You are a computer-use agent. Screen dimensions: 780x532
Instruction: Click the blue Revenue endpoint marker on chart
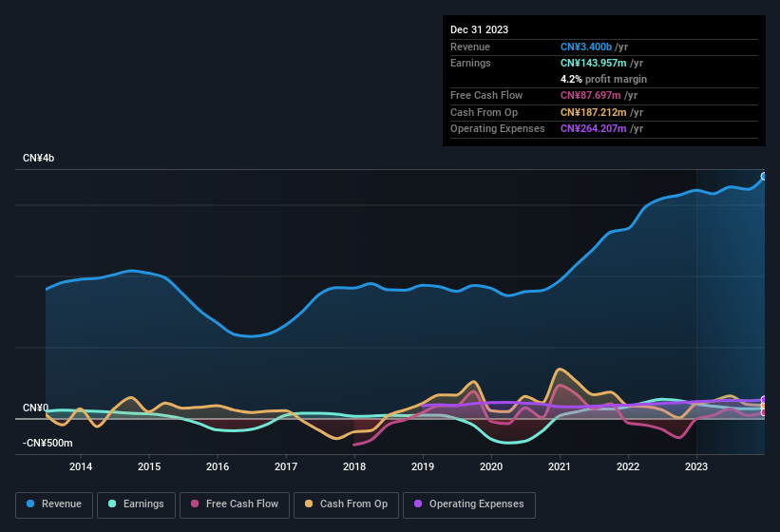pos(763,177)
